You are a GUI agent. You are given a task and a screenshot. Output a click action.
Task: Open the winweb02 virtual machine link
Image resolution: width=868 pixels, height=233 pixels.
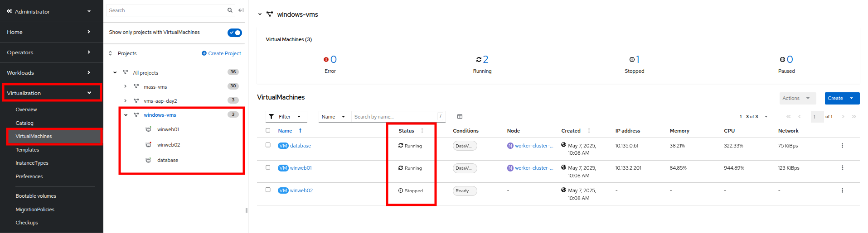[301, 190]
